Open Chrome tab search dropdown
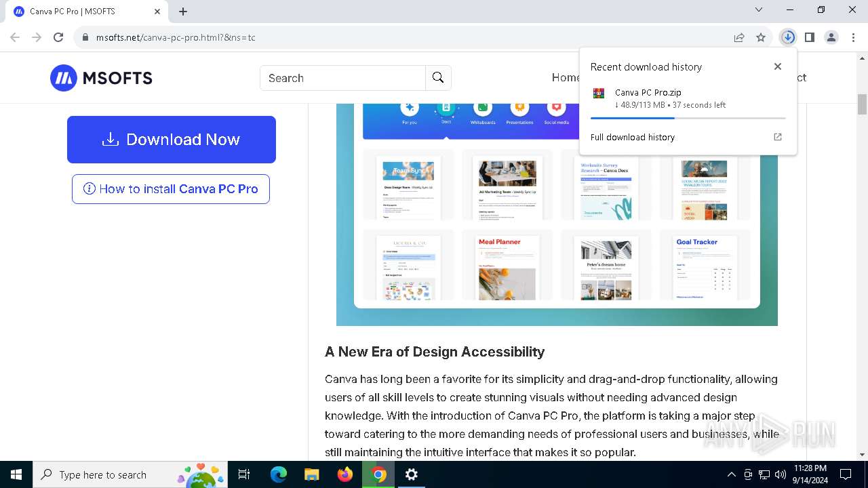The width and height of the screenshot is (868, 488). pos(759,10)
